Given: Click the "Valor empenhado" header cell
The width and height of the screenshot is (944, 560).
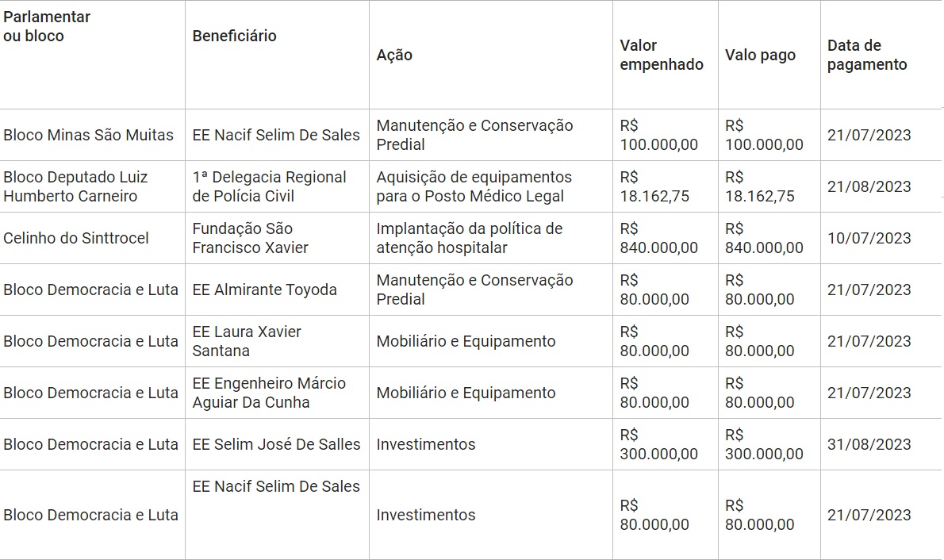Looking at the screenshot, I should pyautogui.click(x=662, y=56).
